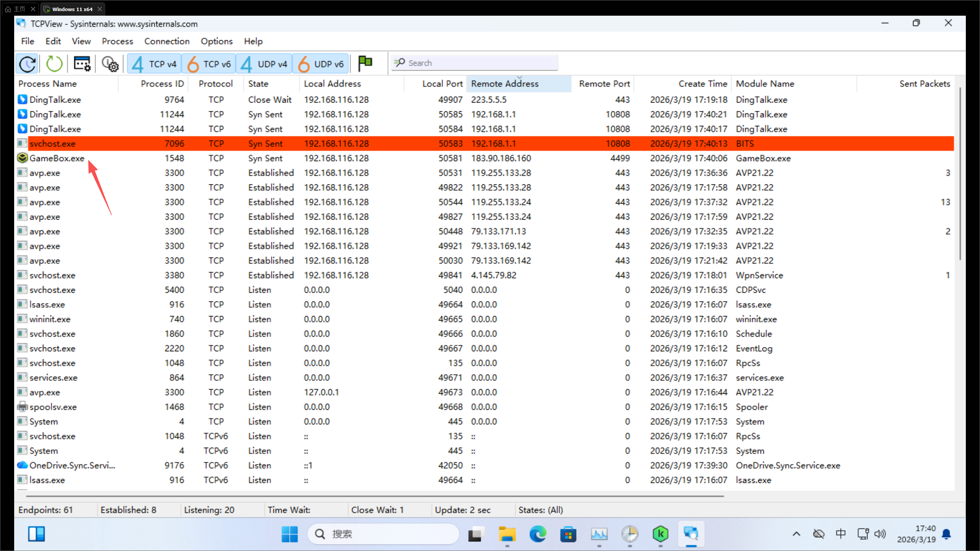Toggle the TCP v4 filter
Image resolution: width=980 pixels, height=551 pixels.
(x=154, y=64)
